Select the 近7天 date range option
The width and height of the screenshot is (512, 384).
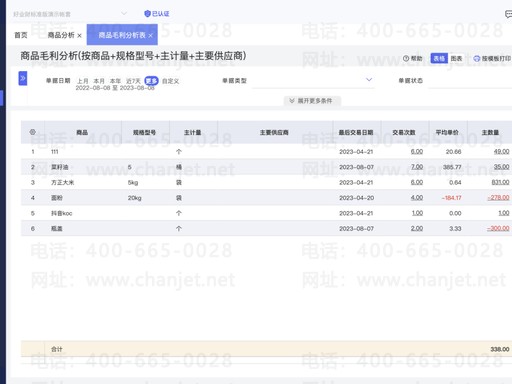click(x=133, y=81)
